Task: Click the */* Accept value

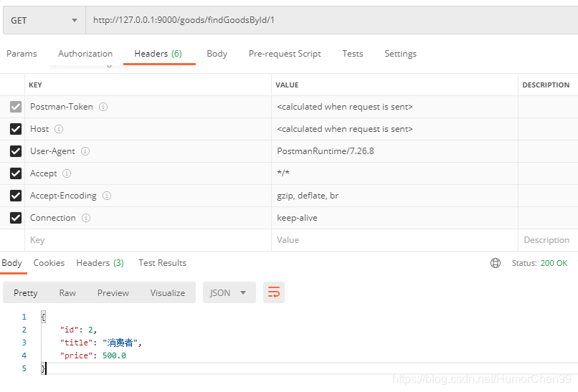Action: 283,173
